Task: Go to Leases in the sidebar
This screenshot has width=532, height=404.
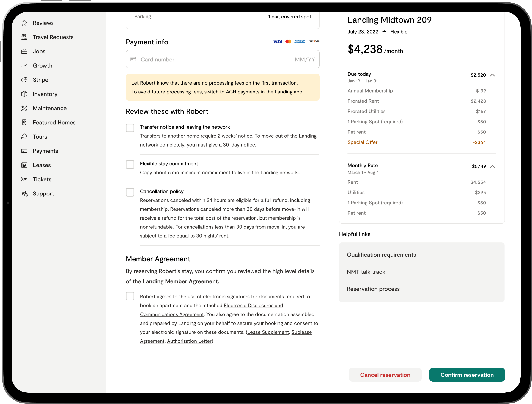Action: pos(42,165)
